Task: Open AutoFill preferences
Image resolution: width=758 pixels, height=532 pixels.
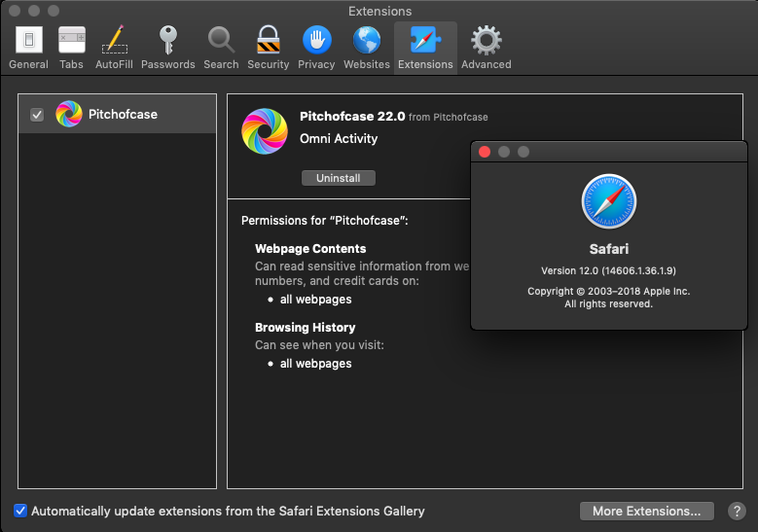Action: click(115, 48)
